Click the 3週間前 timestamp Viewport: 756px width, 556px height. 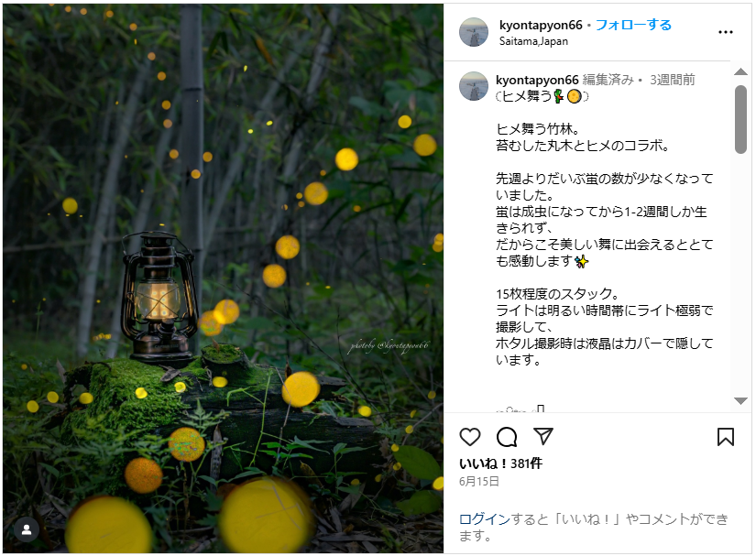pos(672,80)
